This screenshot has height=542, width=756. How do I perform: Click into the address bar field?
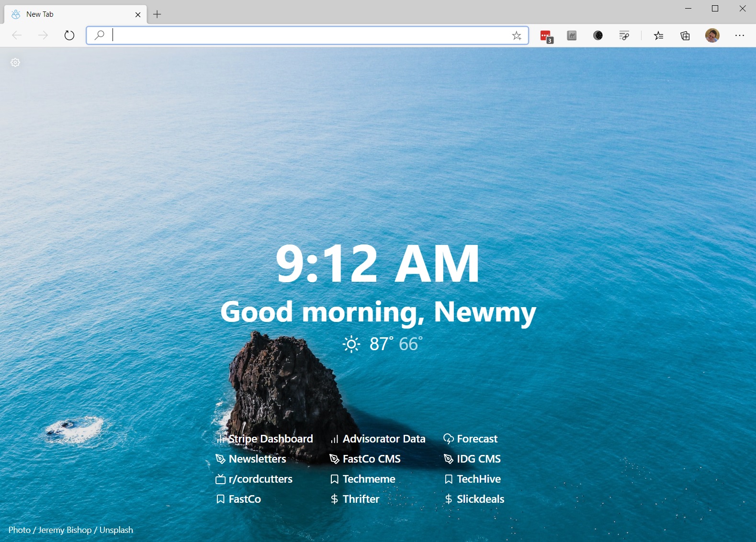coord(306,35)
